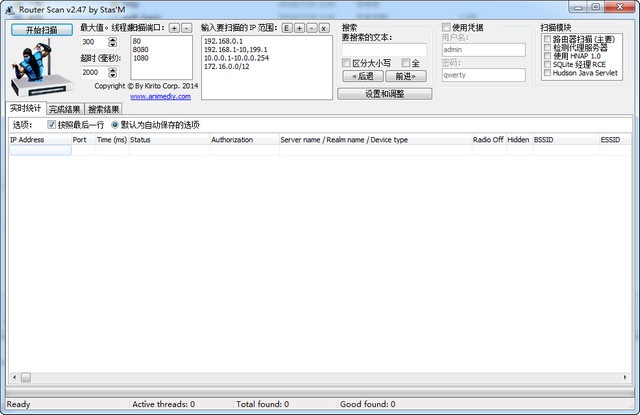Viewport: 640px width, 415px height.
Task: Sort by the Port column header
Action: pyautogui.click(x=84, y=140)
